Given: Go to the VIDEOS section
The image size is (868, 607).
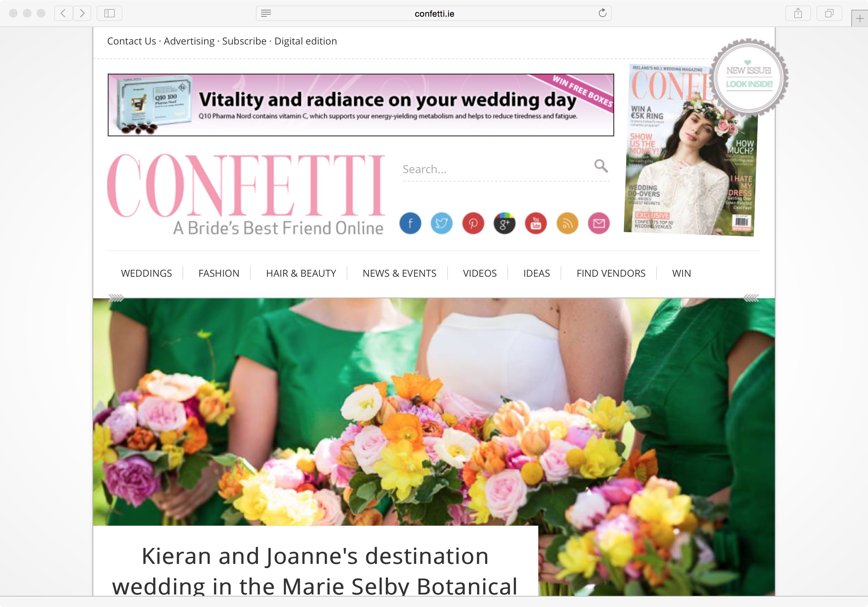Looking at the screenshot, I should (x=480, y=273).
